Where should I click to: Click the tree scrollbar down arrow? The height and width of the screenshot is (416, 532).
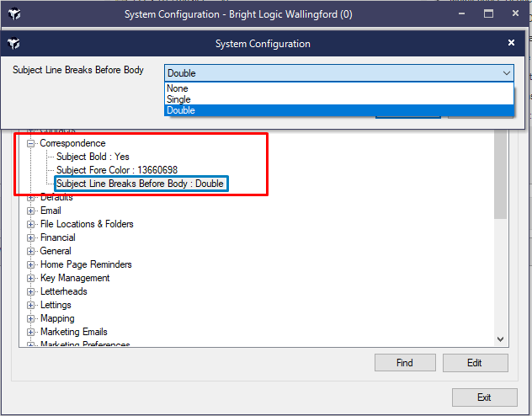(x=500, y=339)
